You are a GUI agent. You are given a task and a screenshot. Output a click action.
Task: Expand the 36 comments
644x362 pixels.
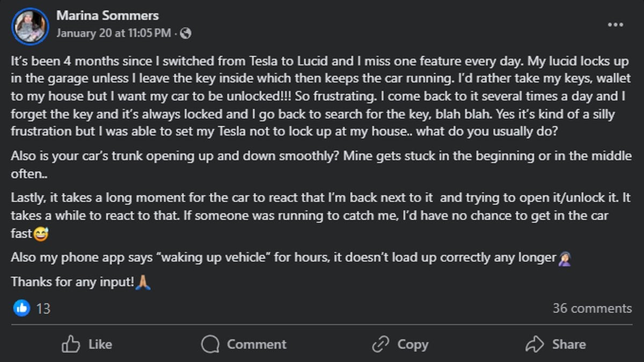click(592, 308)
